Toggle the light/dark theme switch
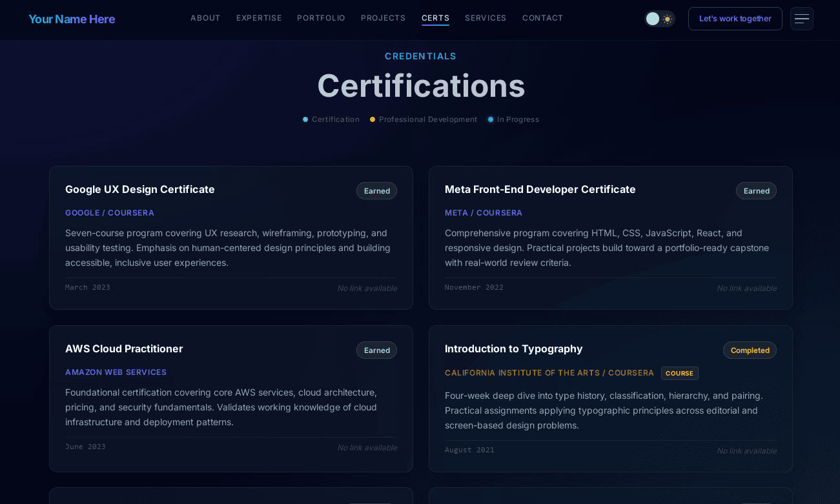Screen dimensions: 840x504 (659, 19)
